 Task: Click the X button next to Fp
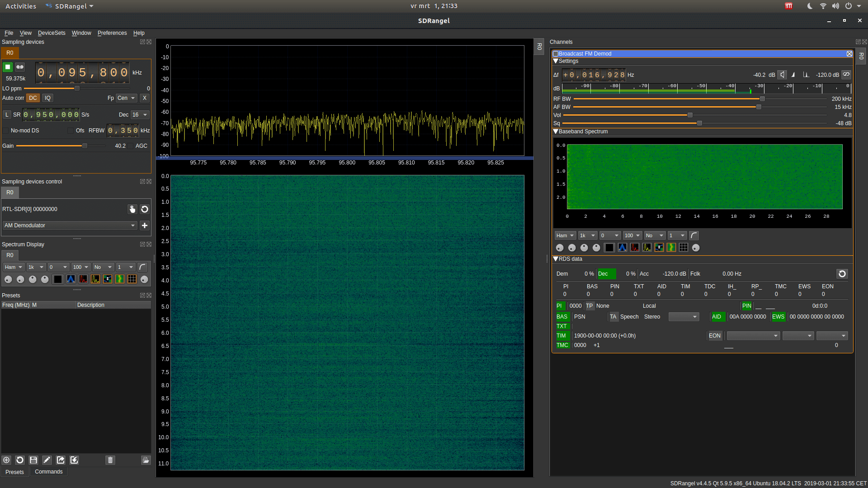click(x=145, y=98)
